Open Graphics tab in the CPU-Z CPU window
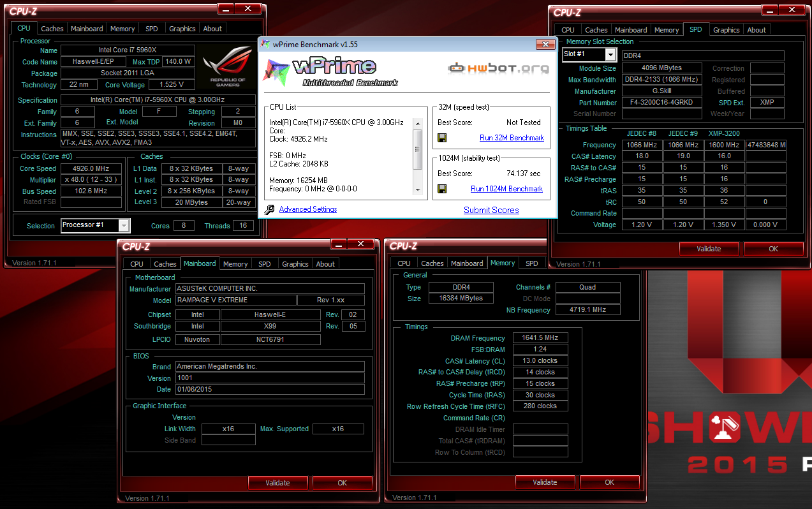Viewport: 812px width, 509px height. (x=182, y=29)
